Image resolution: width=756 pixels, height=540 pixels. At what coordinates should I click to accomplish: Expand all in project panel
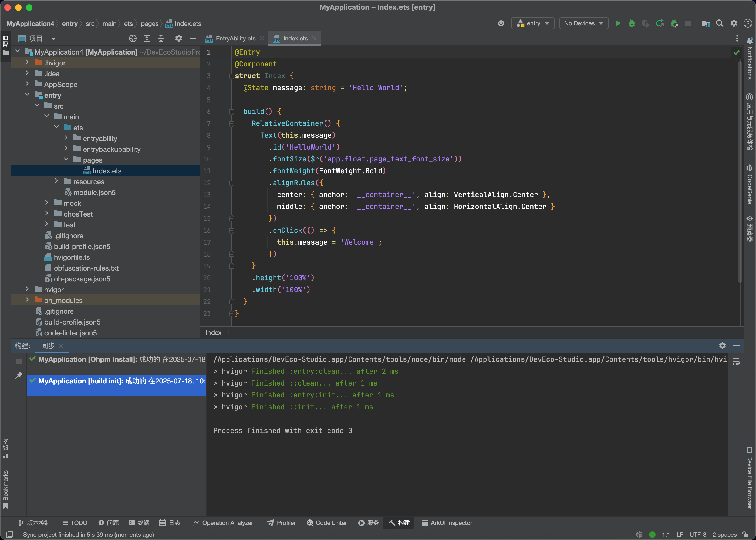point(147,39)
